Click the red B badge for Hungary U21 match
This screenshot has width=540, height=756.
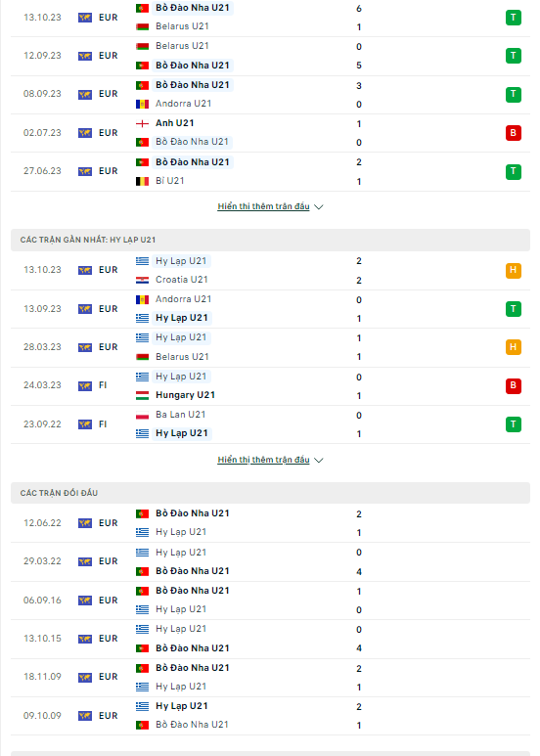(513, 385)
